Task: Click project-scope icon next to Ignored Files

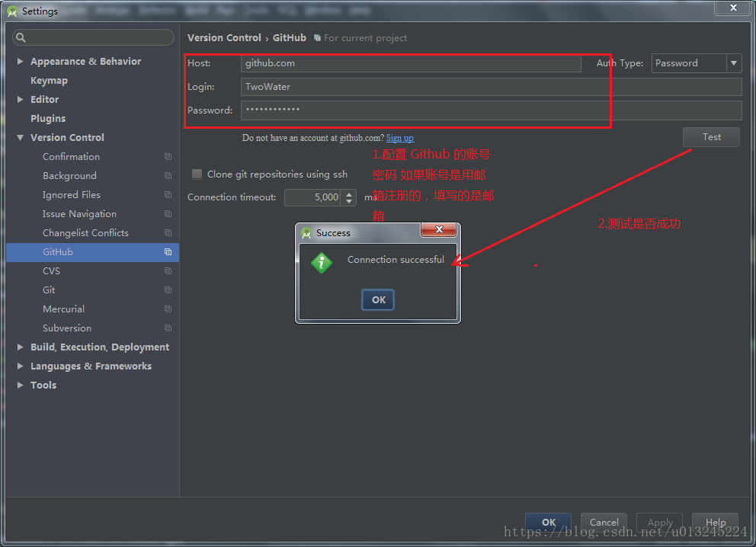Action: tap(168, 195)
